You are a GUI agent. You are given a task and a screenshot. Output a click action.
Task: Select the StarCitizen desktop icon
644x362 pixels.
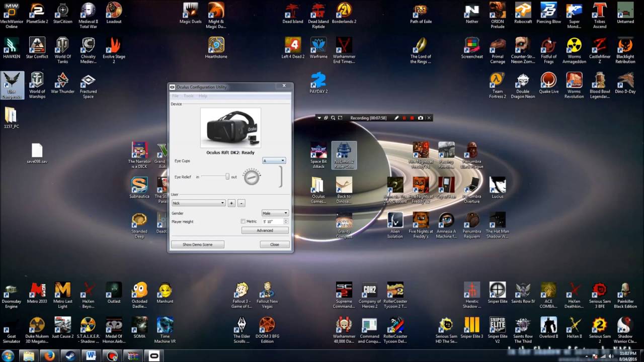pos(63,13)
